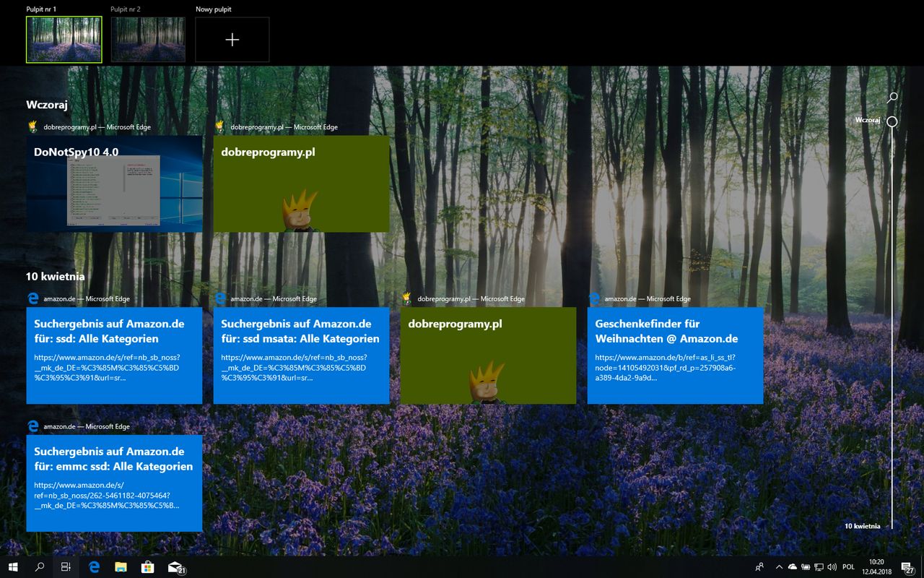Open dobreprogramy.pl card under 10 kwietnia
The width and height of the screenshot is (924, 578).
click(488, 355)
